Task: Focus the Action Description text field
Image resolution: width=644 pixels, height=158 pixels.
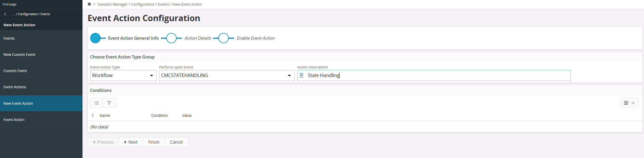Action: click(438, 75)
